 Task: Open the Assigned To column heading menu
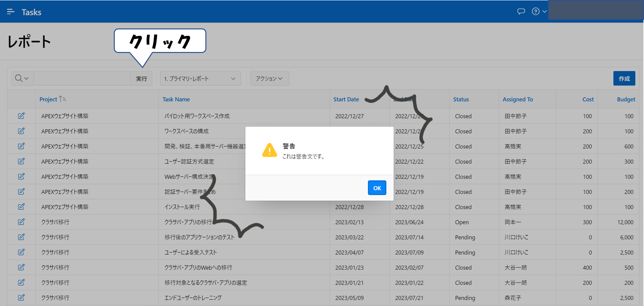point(517,99)
